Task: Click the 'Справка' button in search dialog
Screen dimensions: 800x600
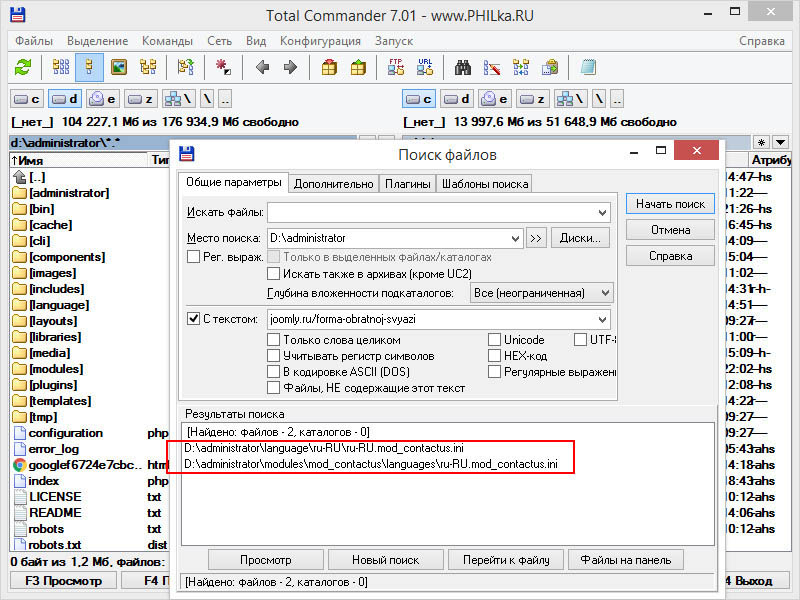Action: (x=670, y=256)
